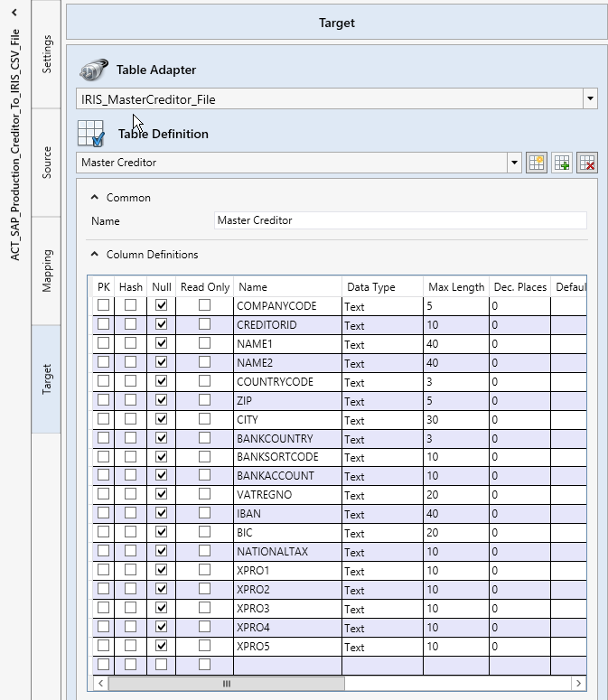Collapse the Common section
Image resolution: width=608 pixels, height=700 pixels.
95,198
